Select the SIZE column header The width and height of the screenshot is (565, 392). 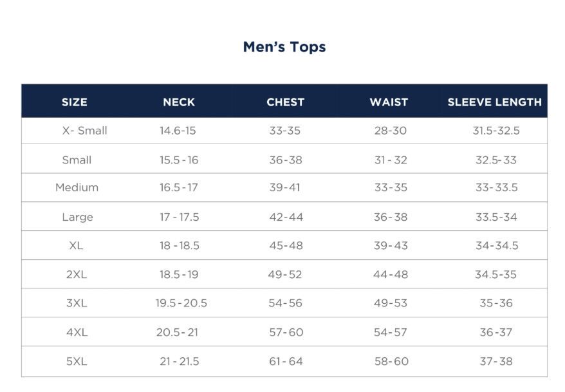point(75,102)
